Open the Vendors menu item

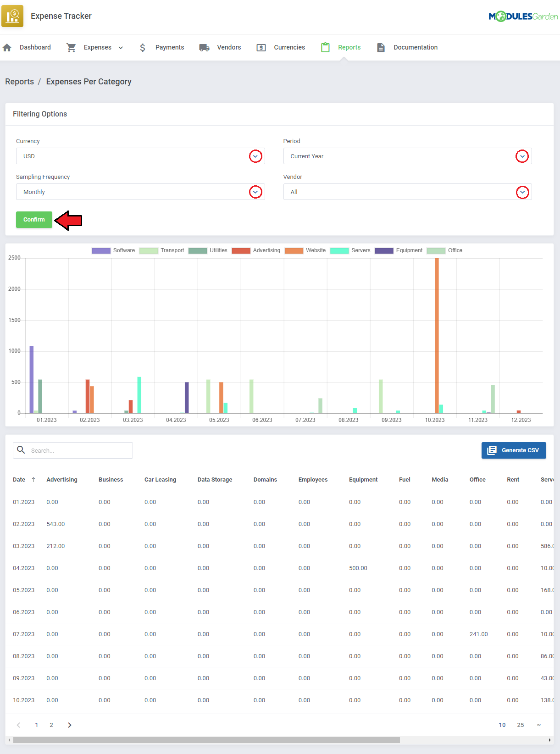(229, 47)
